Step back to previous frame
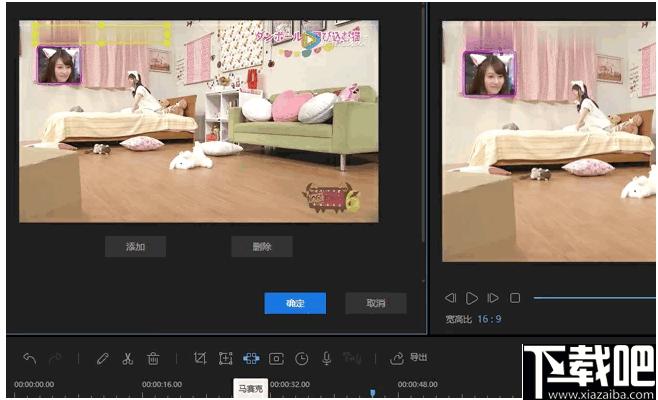The height and width of the screenshot is (400, 658). tap(450, 298)
